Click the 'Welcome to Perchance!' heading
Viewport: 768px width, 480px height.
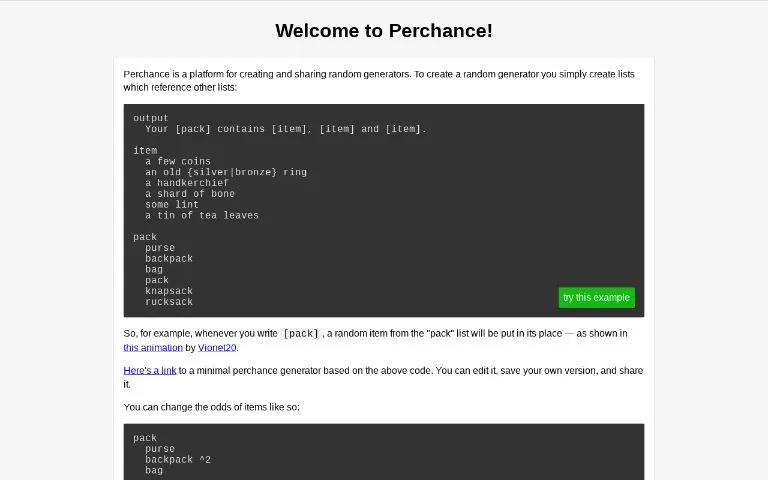coord(384,30)
